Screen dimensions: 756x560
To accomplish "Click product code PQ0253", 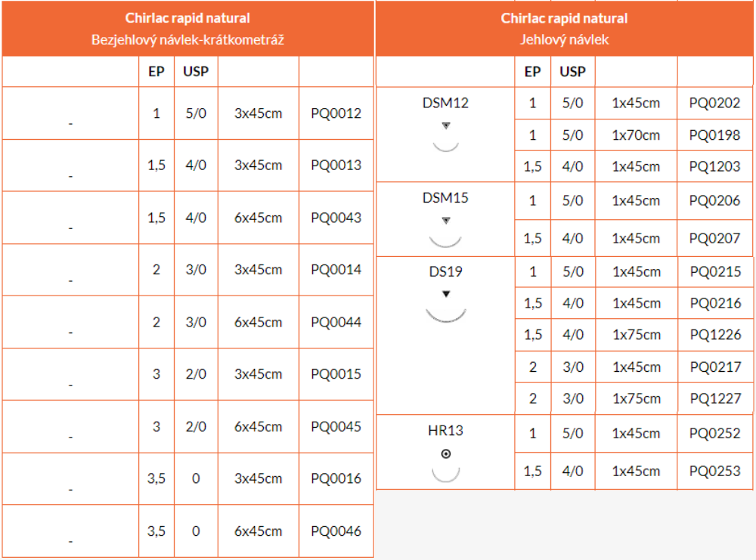I will click(714, 471).
